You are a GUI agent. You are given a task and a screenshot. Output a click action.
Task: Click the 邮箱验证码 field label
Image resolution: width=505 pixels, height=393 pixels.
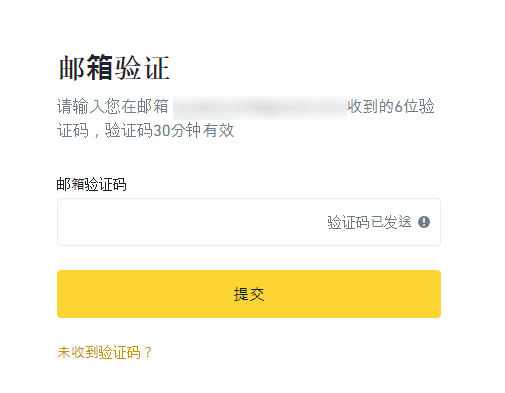pos(91,184)
